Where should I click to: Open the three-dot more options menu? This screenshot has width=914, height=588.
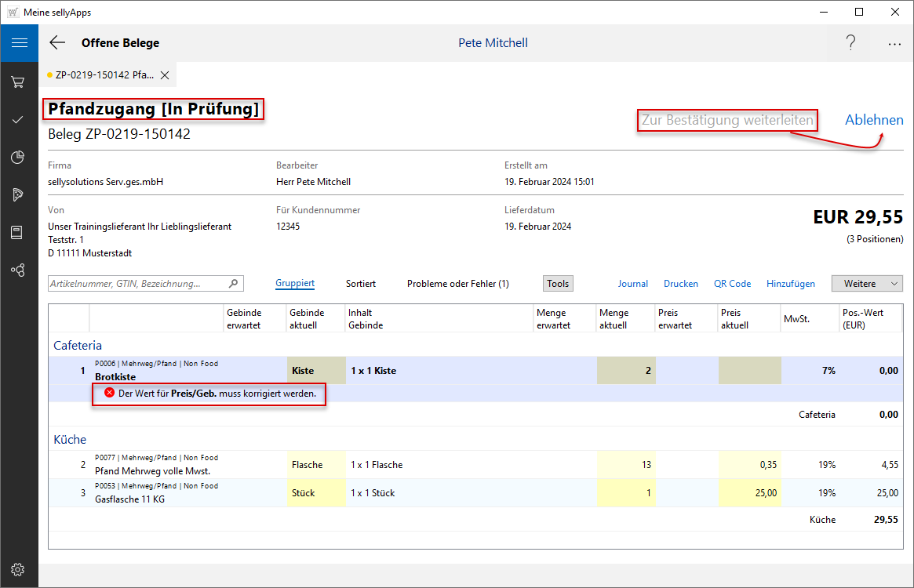(894, 44)
